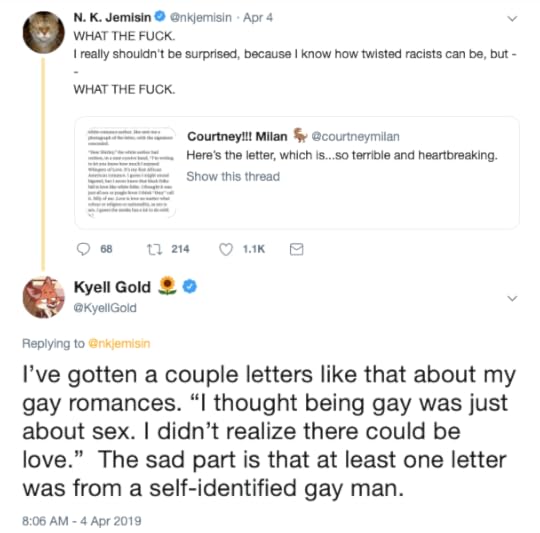Click the sunflower emoji beside Kyell Gold
540x533 pixels.
coord(167,286)
